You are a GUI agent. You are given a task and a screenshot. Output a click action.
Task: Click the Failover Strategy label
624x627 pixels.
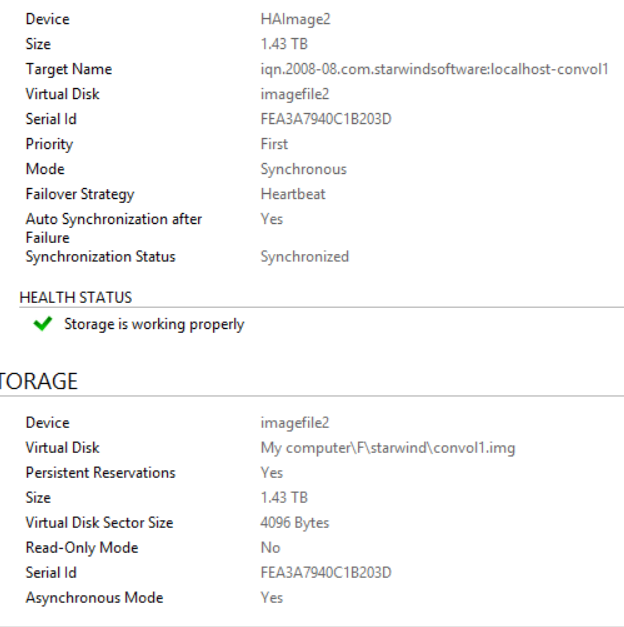point(80,195)
